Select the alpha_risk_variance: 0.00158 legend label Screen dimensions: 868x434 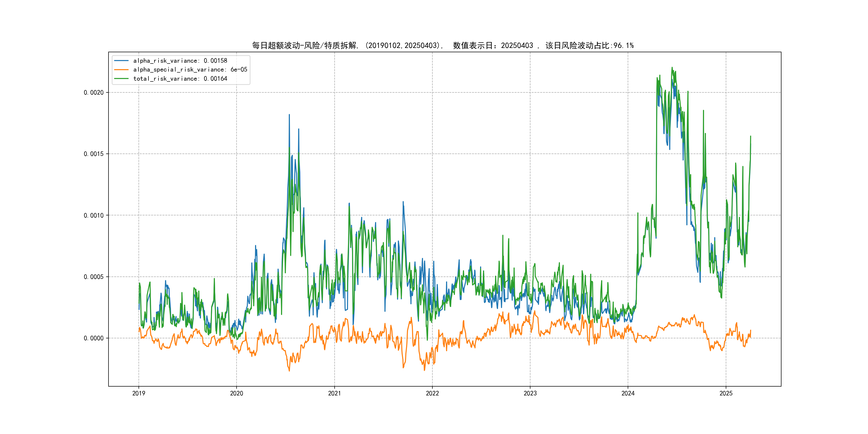coord(180,61)
